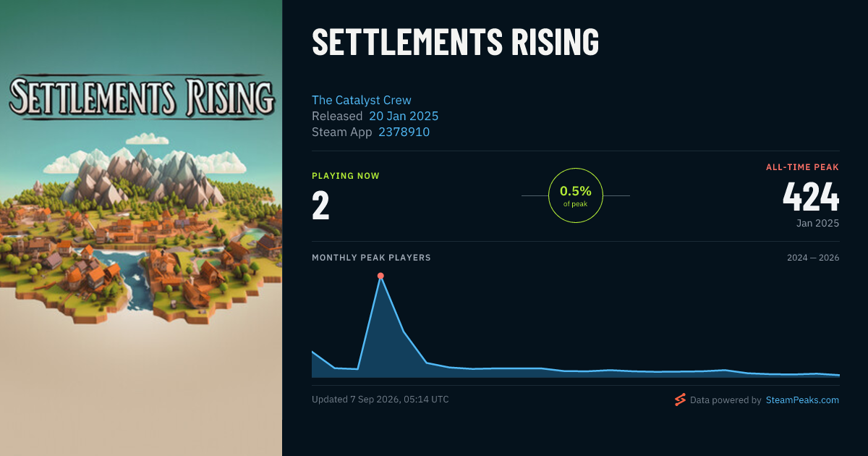Click the SETTLEMENTS RISING heading
The height and width of the screenshot is (456, 868).
coord(456,42)
